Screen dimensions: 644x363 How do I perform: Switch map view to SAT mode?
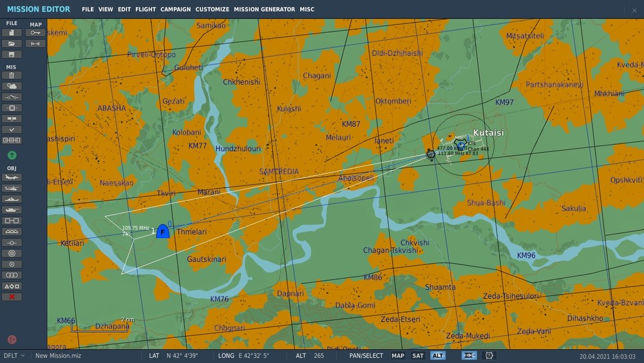tap(418, 356)
